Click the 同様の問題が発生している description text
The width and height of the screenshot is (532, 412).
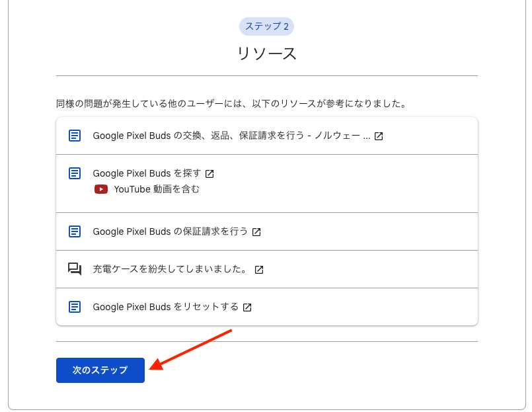[x=231, y=104]
